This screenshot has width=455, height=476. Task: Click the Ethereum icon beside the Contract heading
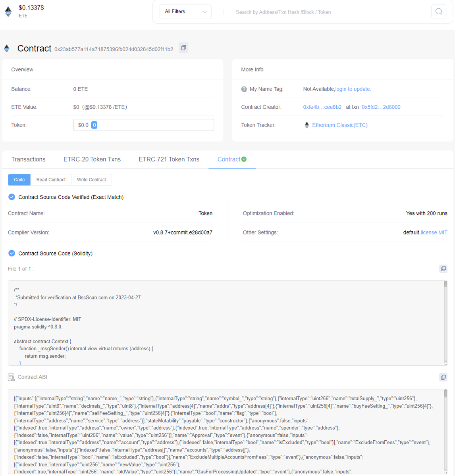(x=7, y=48)
